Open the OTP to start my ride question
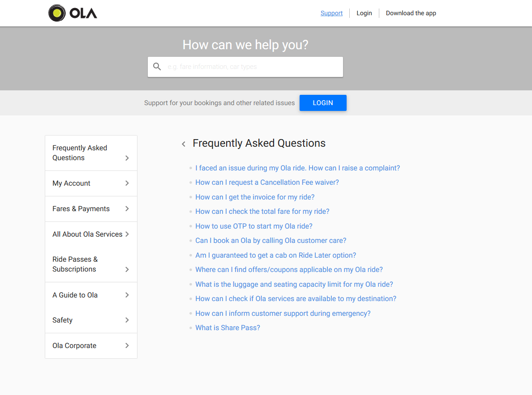This screenshot has width=532, height=395. coord(254,226)
